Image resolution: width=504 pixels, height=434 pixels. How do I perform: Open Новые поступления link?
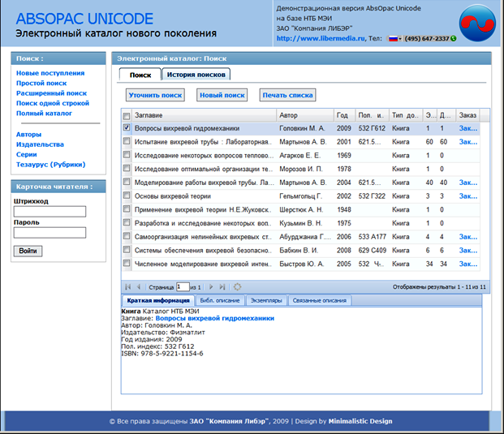tap(50, 73)
